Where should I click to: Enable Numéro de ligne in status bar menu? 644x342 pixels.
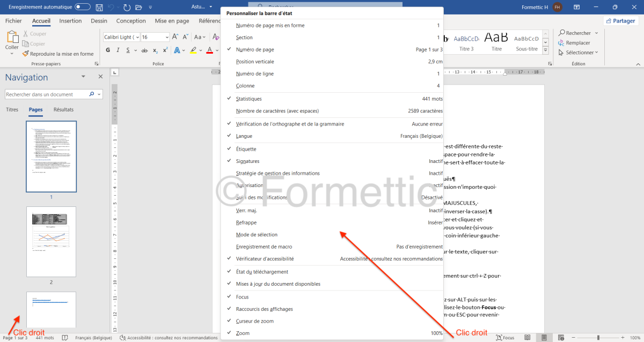255,73
